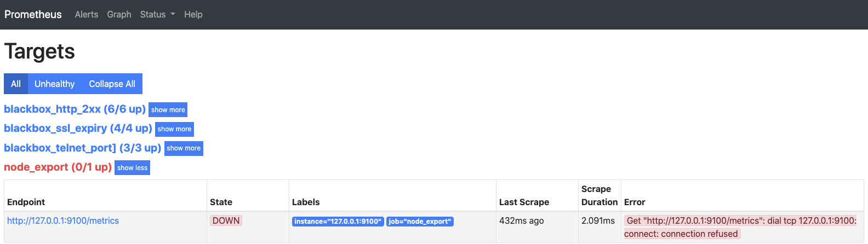This screenshot has width=868, height=244.
Task: Open the Alerts page
Action: pyautogui.click(x=87, y=14)
